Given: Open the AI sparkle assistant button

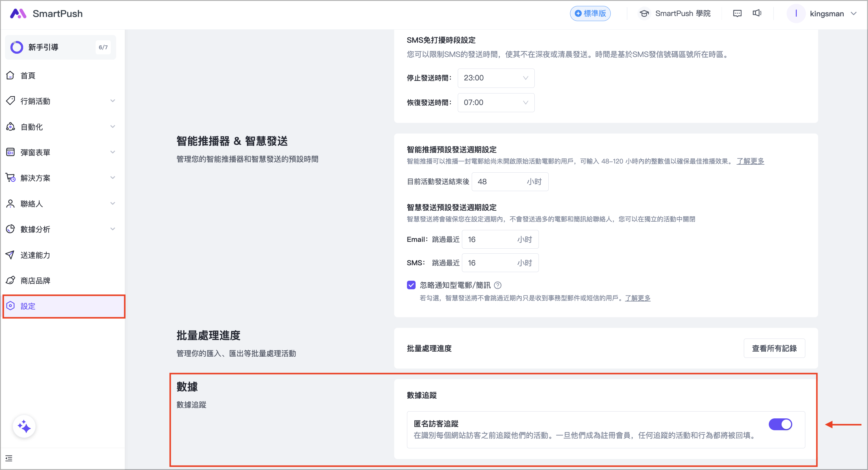Looking at the screenshot, I should pos(24,427).
